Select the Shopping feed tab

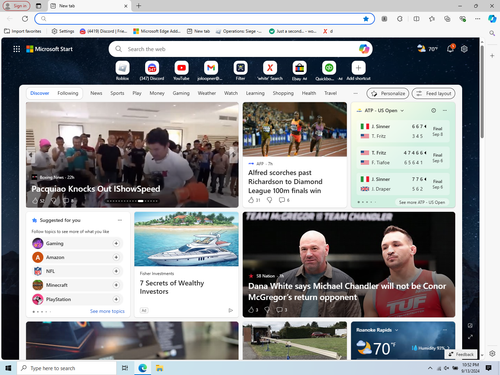[283, 93]
